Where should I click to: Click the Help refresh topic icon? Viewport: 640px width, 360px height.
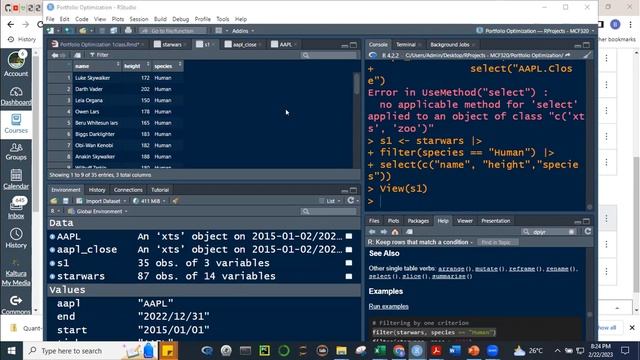(x=588, y=231)
